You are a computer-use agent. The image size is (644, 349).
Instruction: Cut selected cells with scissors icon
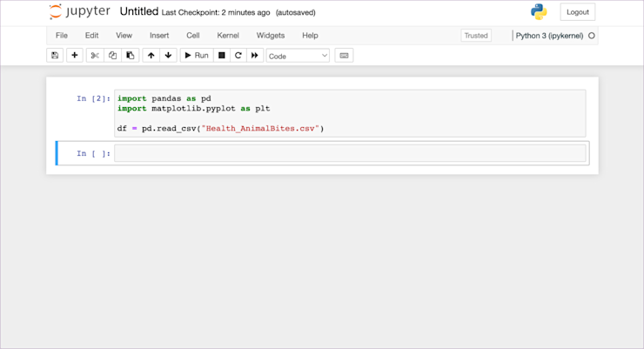coord(95,56)
